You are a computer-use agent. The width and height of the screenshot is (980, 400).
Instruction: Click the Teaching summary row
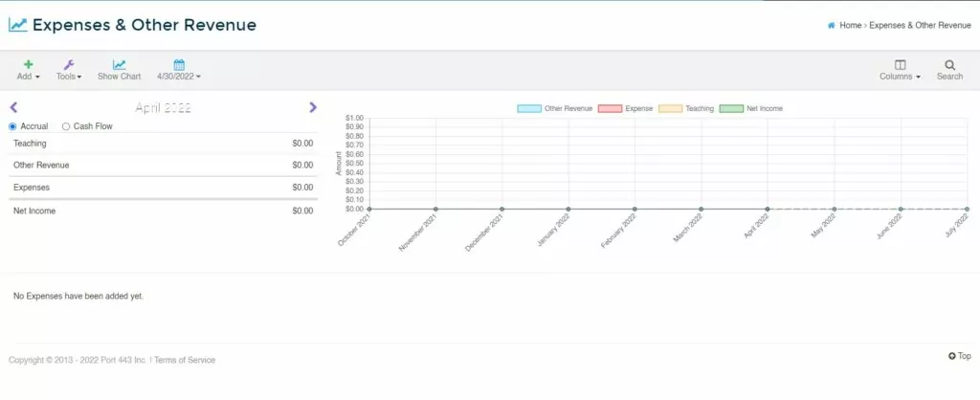163,144
